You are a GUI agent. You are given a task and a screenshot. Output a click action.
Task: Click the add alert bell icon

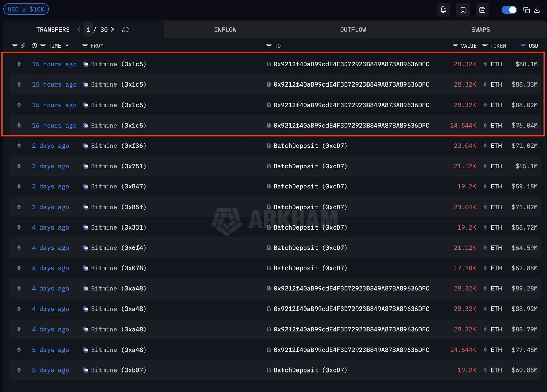point(443,10)
